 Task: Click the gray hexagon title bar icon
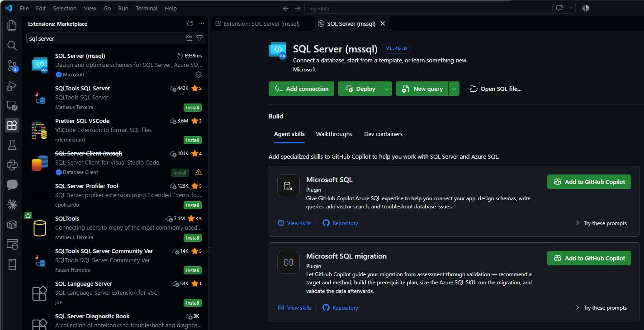586,8
